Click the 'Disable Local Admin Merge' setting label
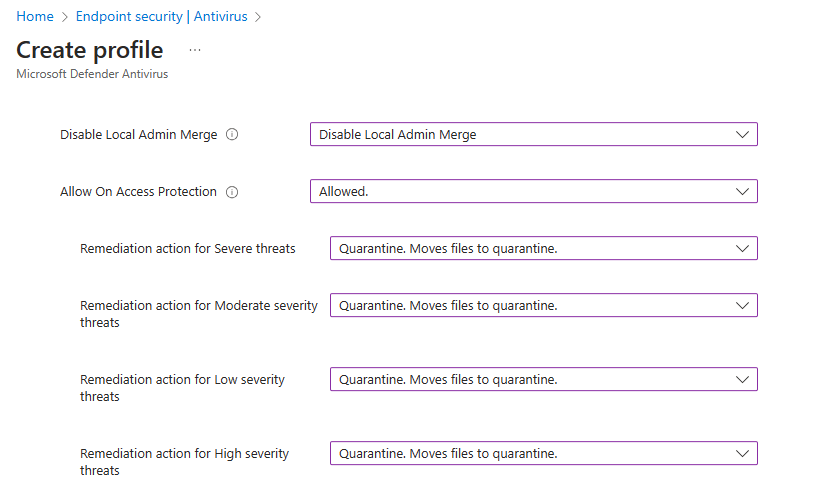 pos(138,135)
